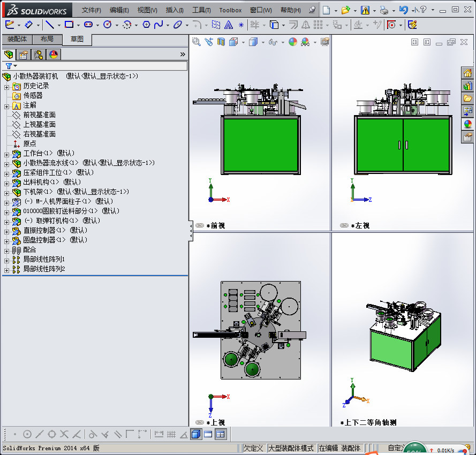
Task: Select the Line sketch tool
Action: (x=49, y=25)
